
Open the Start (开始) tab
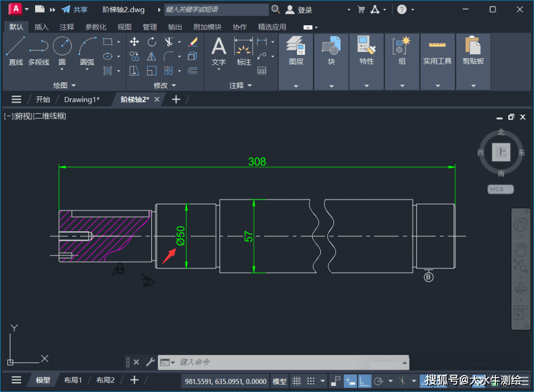point(43,99)
